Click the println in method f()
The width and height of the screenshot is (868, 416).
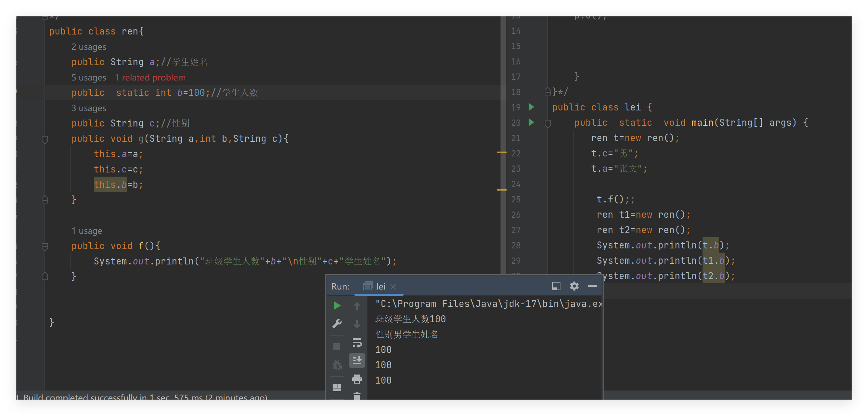click(245, 261)
